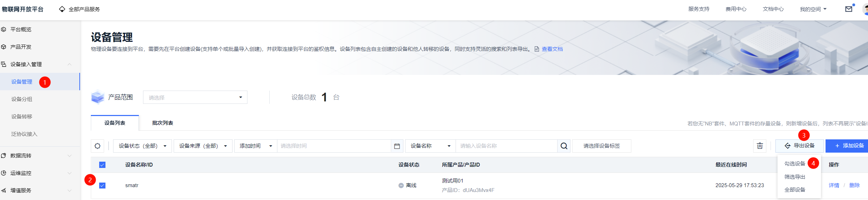Switch to the 批次列表 tab

pyautogui.click(x=163, y=123)
